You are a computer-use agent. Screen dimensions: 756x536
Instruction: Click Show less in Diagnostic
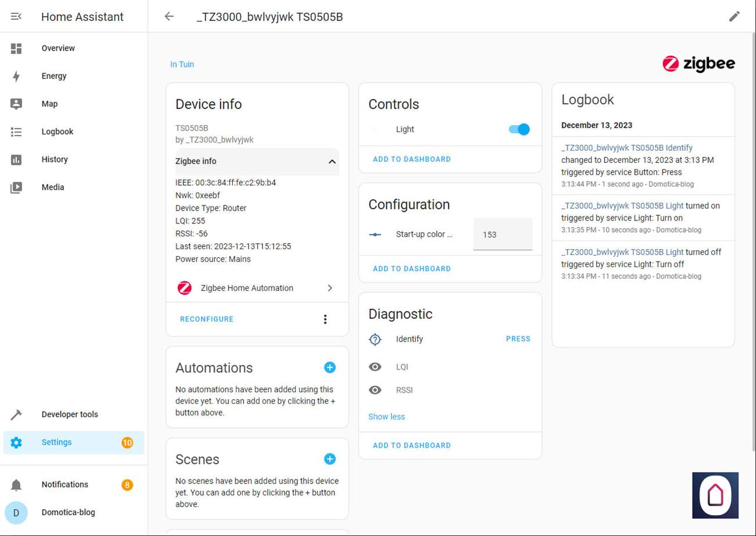point(387,417)
